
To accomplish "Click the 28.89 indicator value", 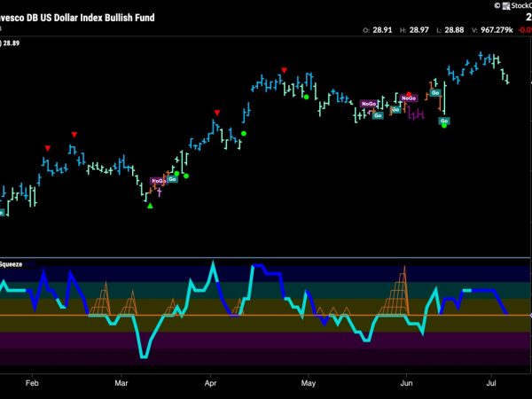I will pos(12,43).
